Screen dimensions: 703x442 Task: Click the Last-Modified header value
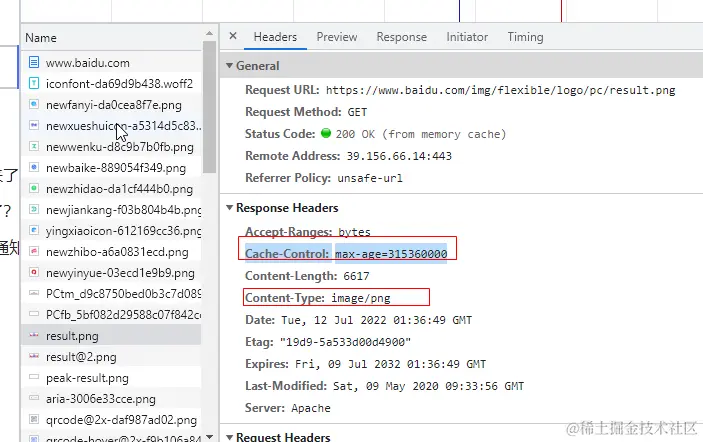428,386
